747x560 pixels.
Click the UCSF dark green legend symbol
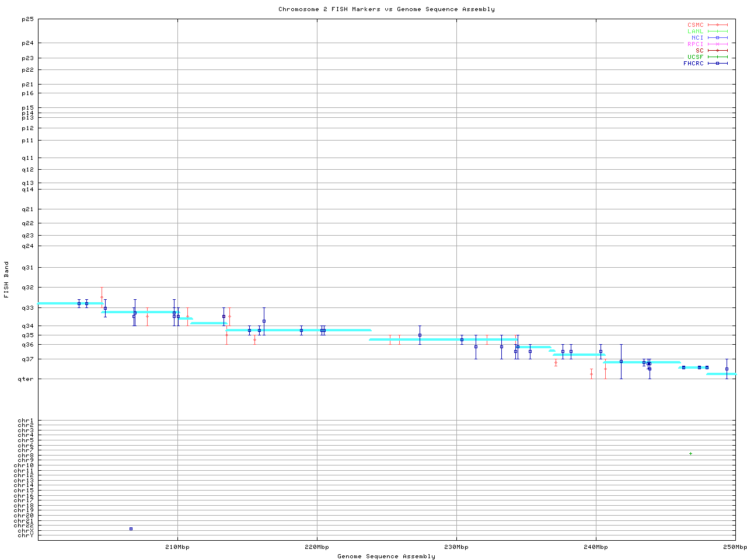point(717,57)
